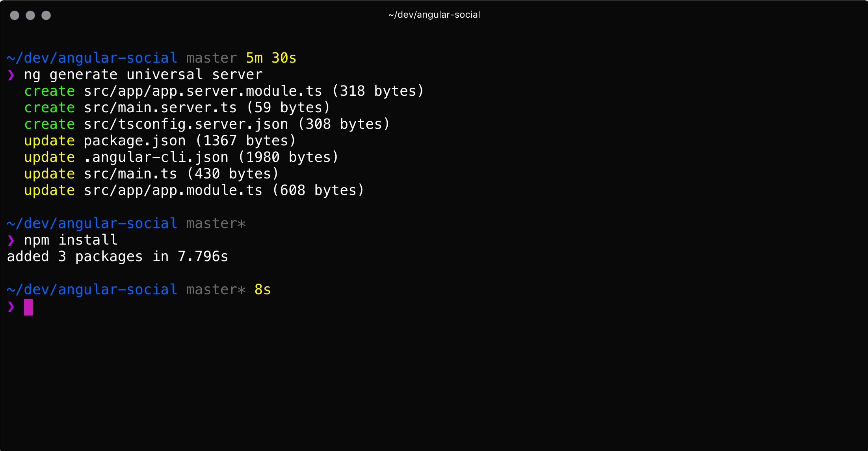Click the magenta prompt arrow before ng generate
The height and width of the screenshot is (451, 868).
click(11, 75)
